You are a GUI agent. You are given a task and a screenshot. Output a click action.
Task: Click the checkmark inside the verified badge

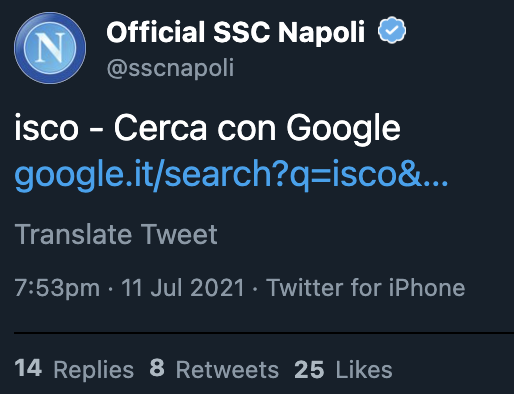(x=392, y=31)
